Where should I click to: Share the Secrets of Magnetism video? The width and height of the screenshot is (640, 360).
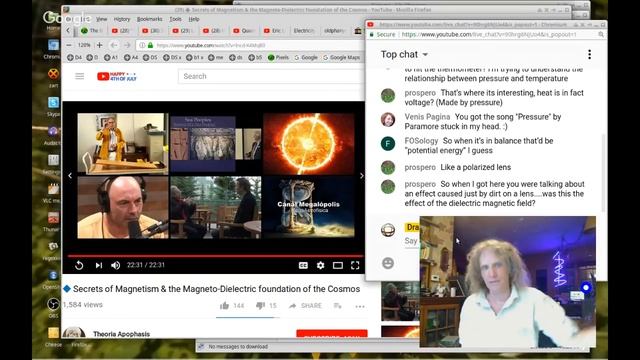click(305, 306)
